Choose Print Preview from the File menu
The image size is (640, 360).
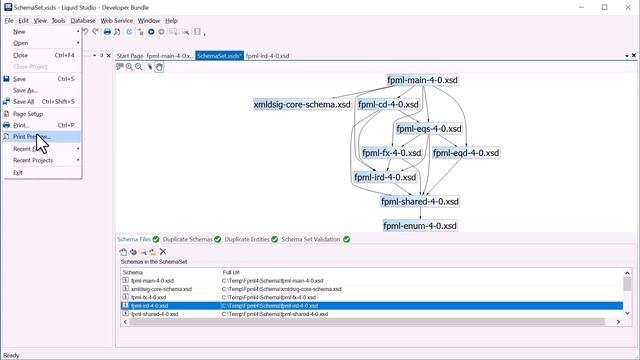point(41,136)
